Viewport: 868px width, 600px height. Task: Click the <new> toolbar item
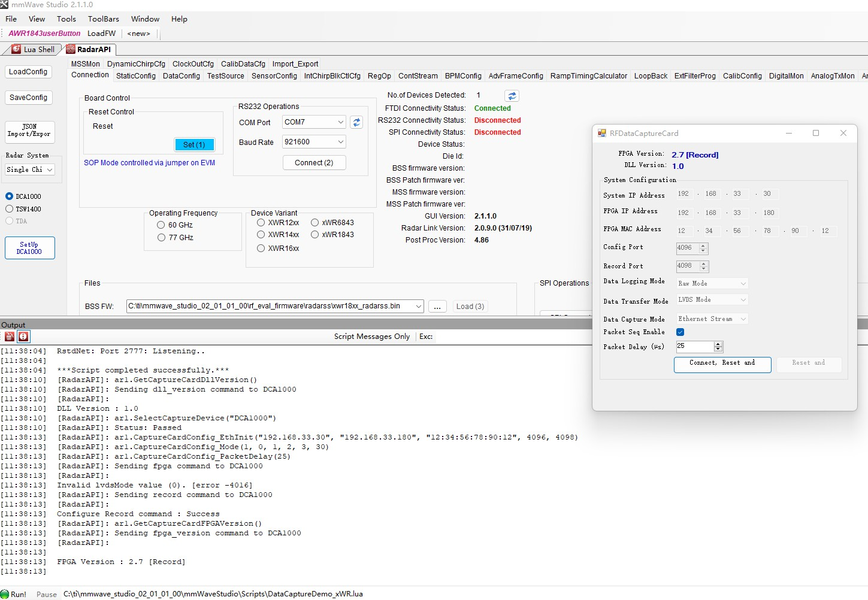[139, 34]
